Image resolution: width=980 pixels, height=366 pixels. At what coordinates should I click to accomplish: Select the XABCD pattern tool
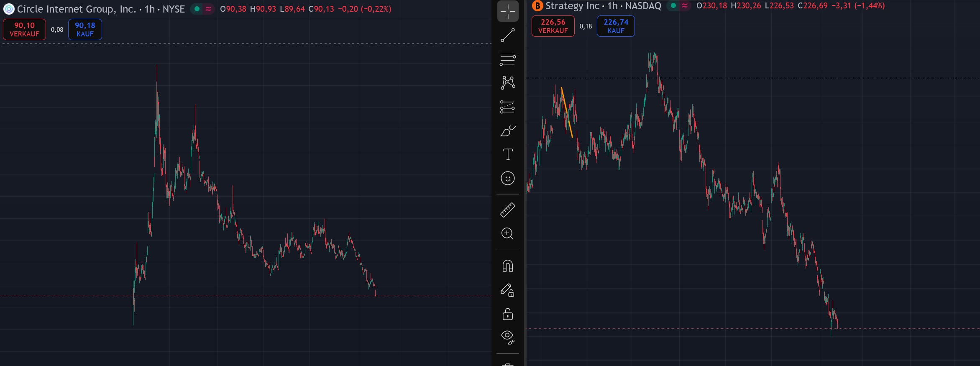508,82
